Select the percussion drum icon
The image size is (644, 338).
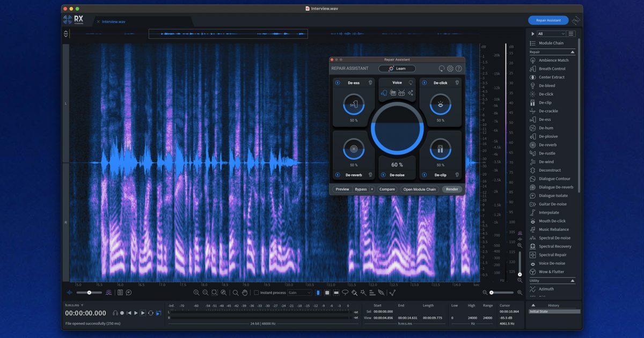click(401, 93)
